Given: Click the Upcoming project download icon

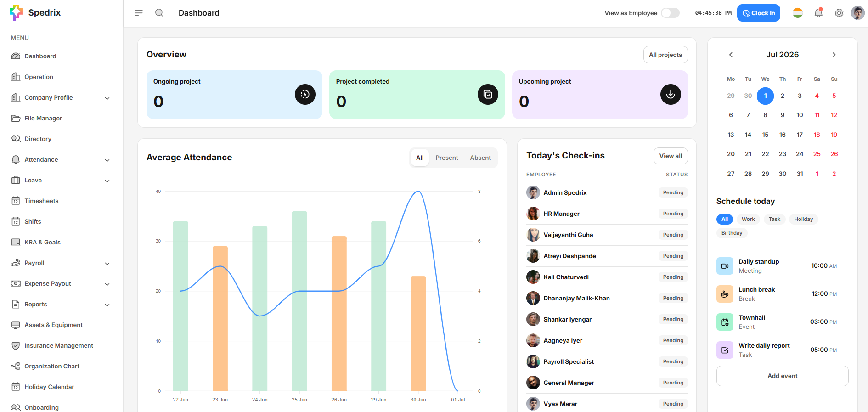Looking at the screenshot, I should pos(671,94).
